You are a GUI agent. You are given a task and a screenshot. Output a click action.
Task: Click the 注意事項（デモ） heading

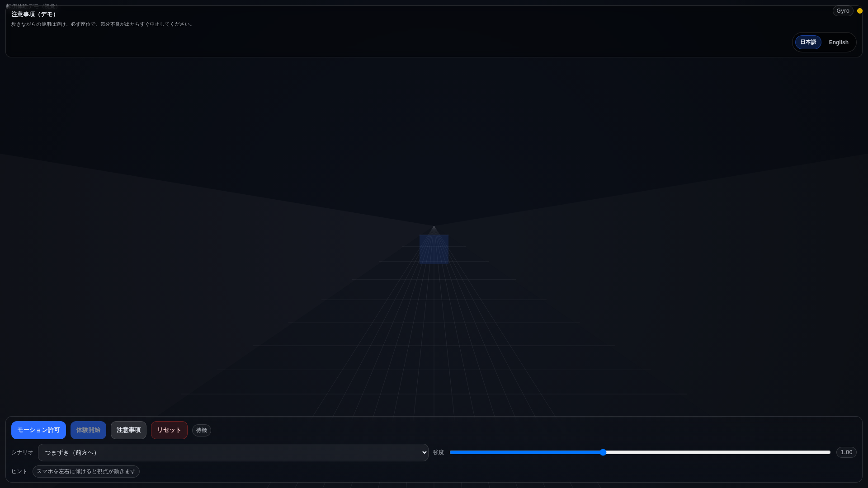[x=35, y=14]
